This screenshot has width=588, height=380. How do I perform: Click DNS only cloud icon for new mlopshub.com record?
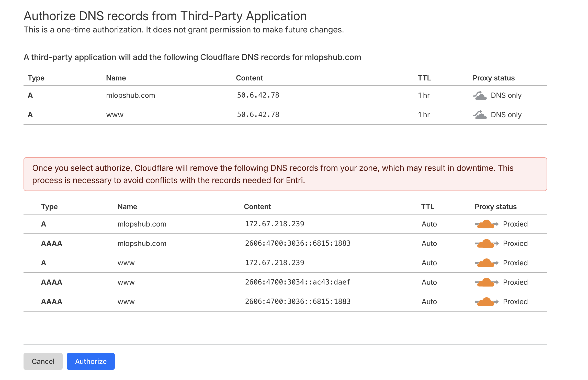tap(480, 95)
